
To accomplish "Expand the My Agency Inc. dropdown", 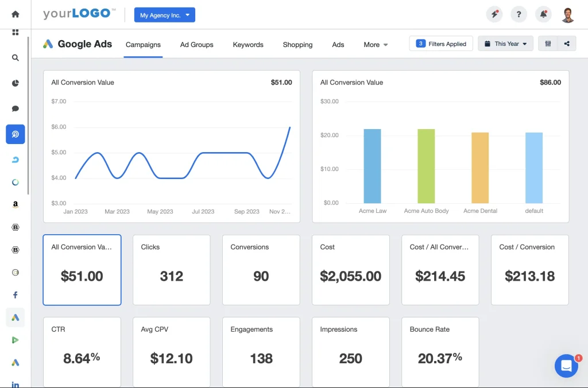I will 165,15.
